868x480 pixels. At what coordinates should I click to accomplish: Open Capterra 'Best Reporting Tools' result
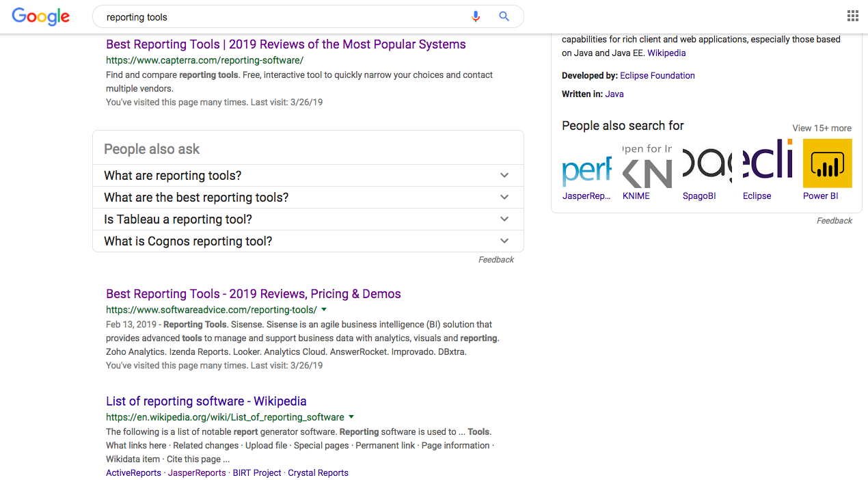click(x=286, y=44)
